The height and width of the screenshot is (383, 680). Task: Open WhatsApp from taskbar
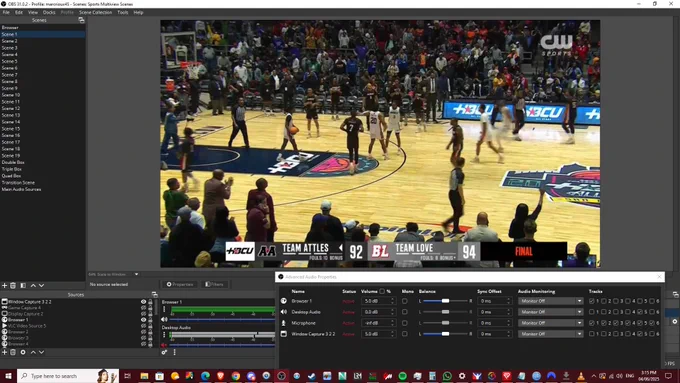[447, 376]
